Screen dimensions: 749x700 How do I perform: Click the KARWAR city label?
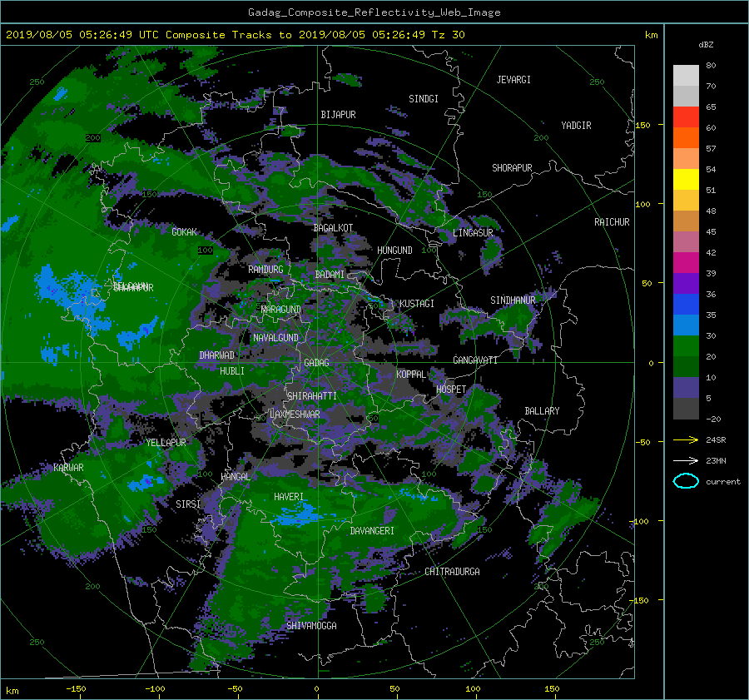click(x=68, y=468)
